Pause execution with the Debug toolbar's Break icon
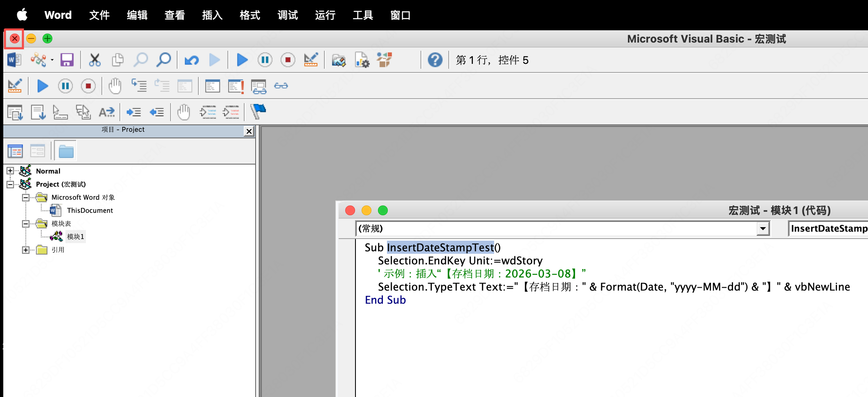The width and height of the screenshot is (868, 397). point(65,86)
